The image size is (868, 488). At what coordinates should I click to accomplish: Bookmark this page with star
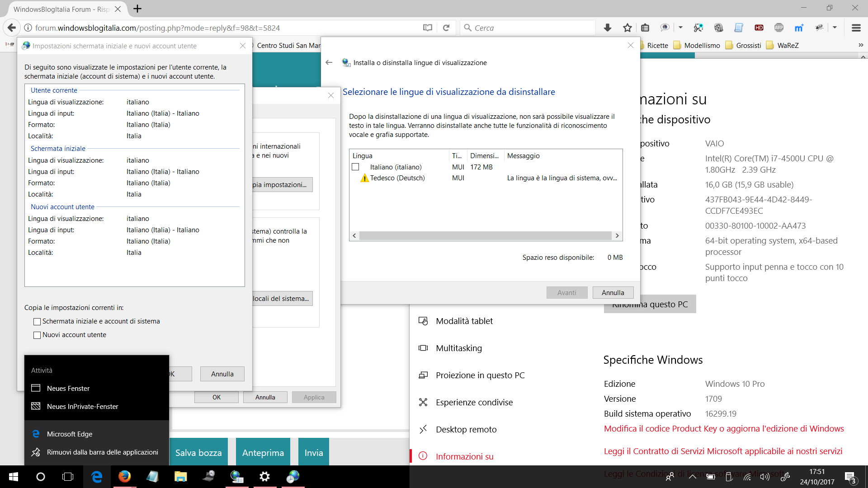[x=627, y=28]
